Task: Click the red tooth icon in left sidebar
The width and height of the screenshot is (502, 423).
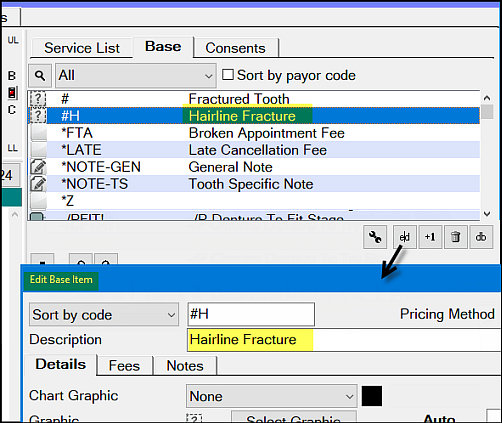Action: (12, 93)
